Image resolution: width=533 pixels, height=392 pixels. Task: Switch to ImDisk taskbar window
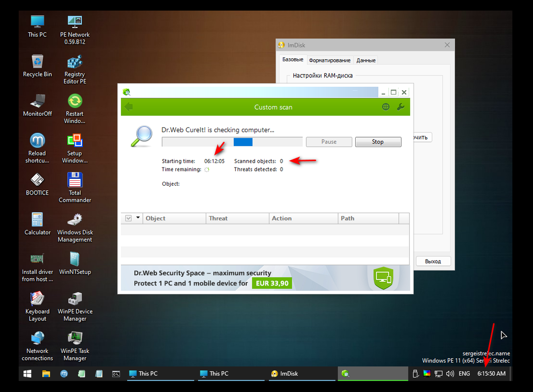coord(302,374)
